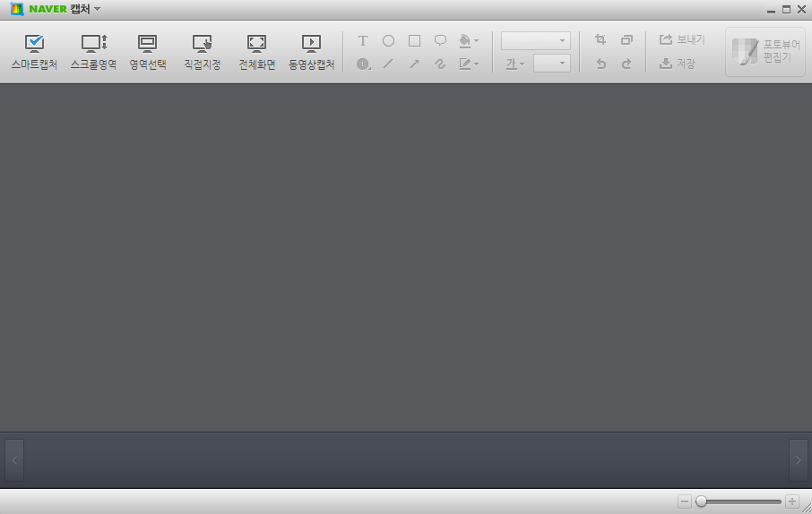This screenshot has height=514, width=812.
Task: Zoom out with the minus button
Action: [685, 501]
